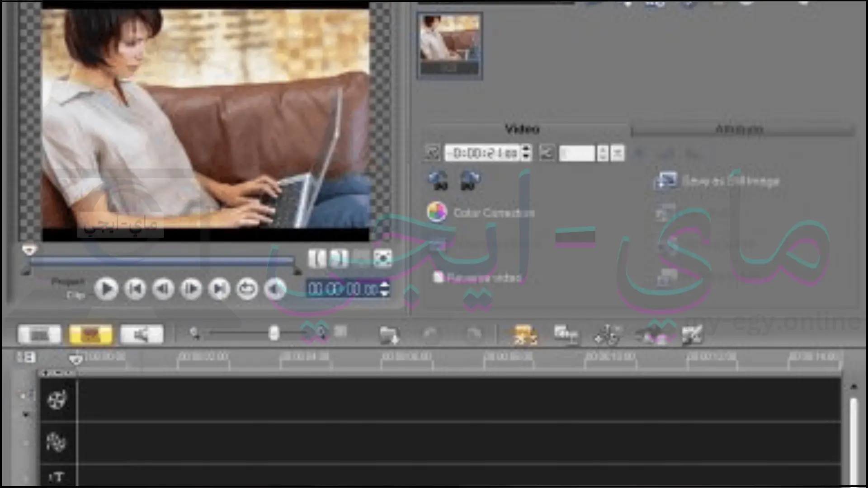Image resolution: width=868 pixels, height=488 pixels.
Task: Click the Overlay Track icon
Action: point(57,442)
